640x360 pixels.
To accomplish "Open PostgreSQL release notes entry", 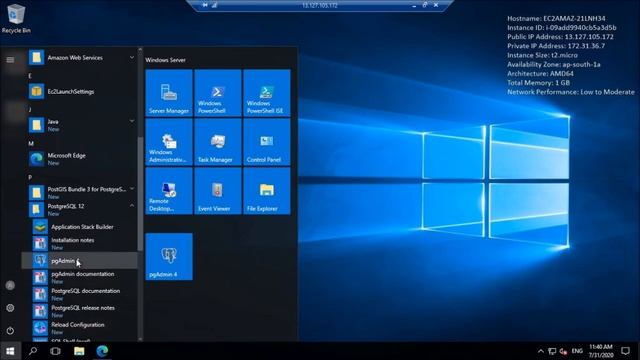I will [x=79, y=311].
